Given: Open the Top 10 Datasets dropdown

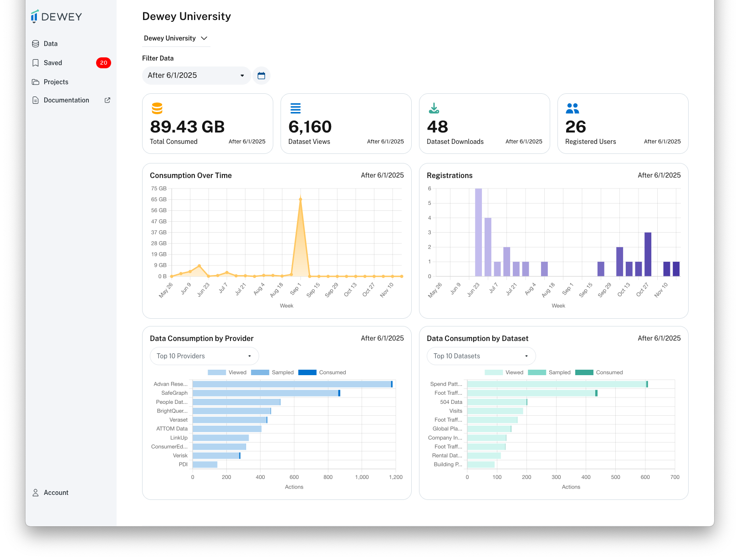Looking at the screenshot, I should point(481,356).
